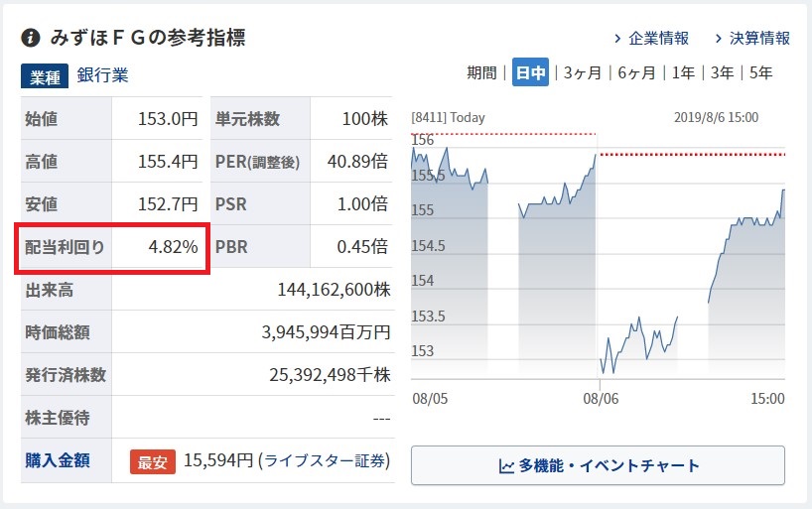
Task: Click the 購入金額 link
Action: [56, 460]
